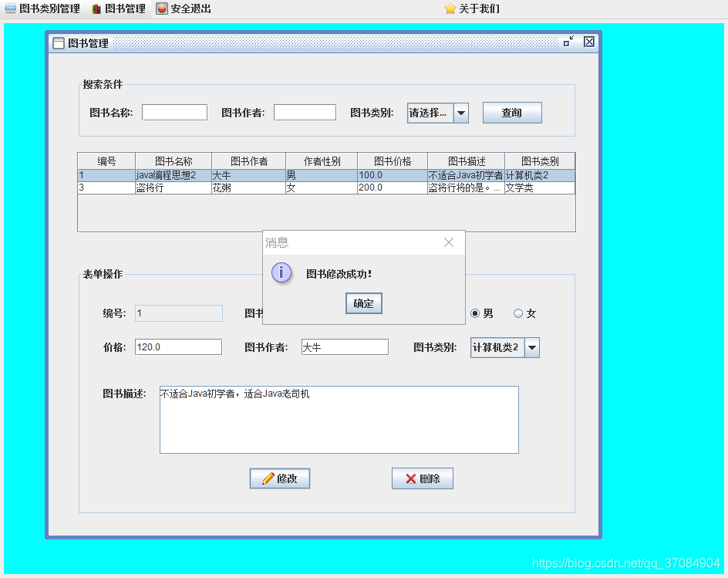Click the 图书名称 search field
This screenshot has width=728, height=578.
pos(174,113)
